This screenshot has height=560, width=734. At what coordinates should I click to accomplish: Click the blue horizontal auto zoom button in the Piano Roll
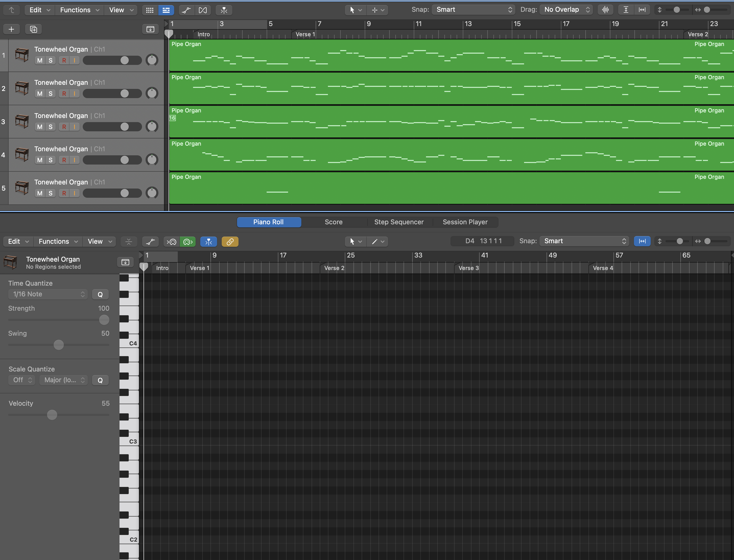(x=642, y=241)
